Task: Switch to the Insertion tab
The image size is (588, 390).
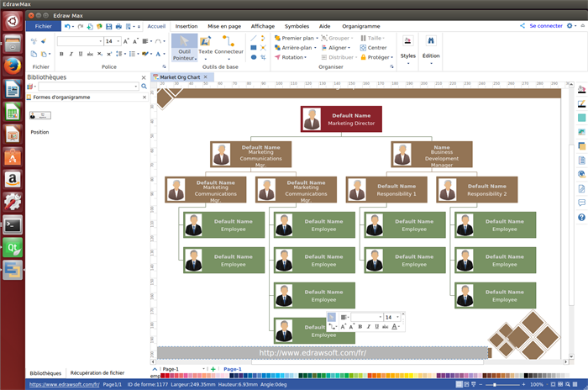Action: coord(186,26)
